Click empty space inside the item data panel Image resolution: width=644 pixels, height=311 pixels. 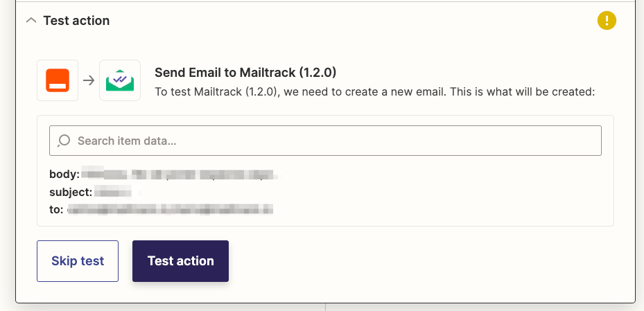[444, 194]
